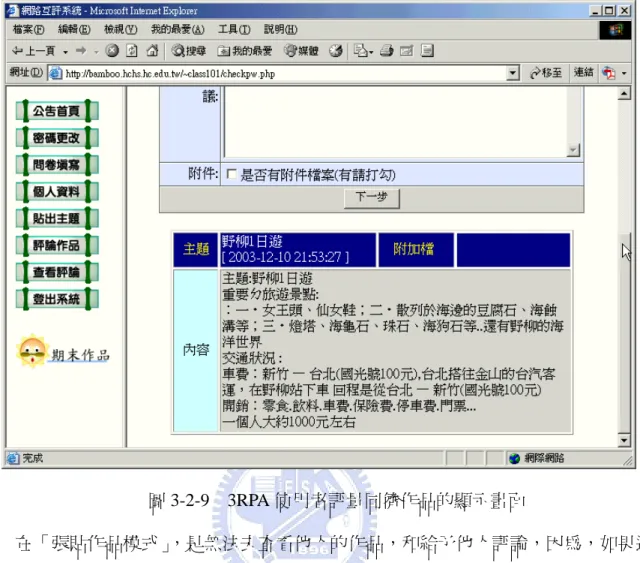Click inside the comment text area

(396, 122)
